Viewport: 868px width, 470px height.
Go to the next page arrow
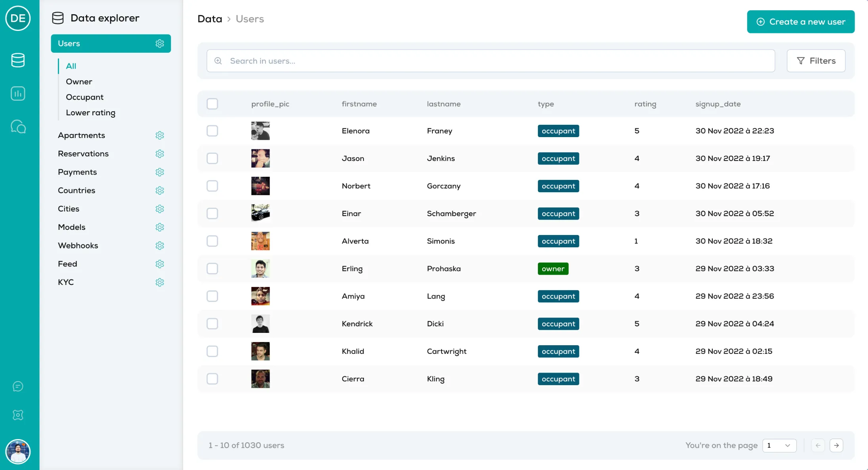(836, 445)
